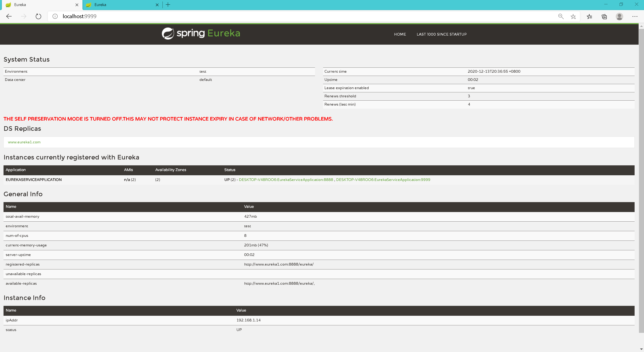Viewport: 644px width, 352px height.
Task: Select the available-replicas URL value
Action: [x=279, y=283]
